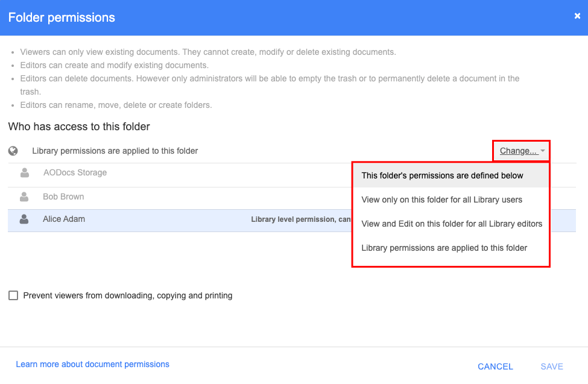Viewport: 588px width, 384px height.
Task: Click the Folder permissions title
Action: tap(62, 17)
